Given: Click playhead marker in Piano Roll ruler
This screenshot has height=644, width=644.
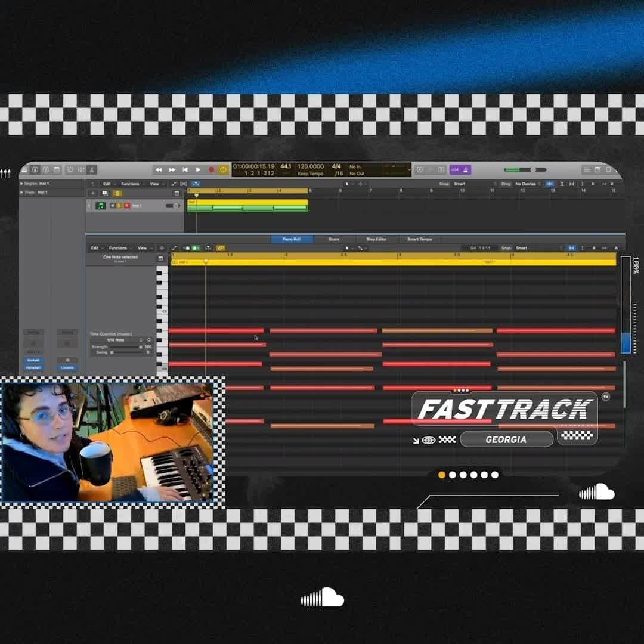Looking at the screenshot, I should tap(206, 262).
